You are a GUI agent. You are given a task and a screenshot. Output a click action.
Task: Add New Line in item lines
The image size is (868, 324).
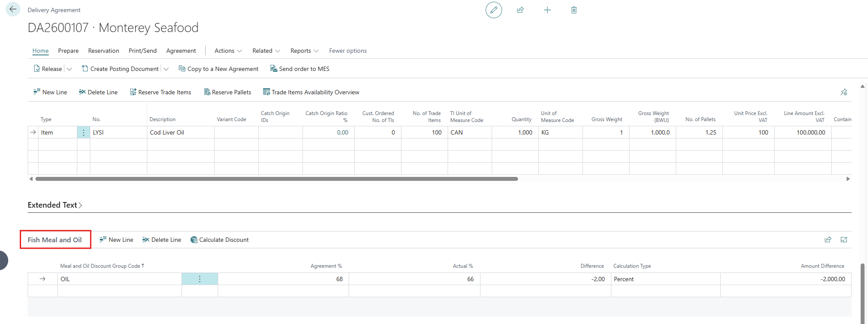pyautogui.click(x=50, y=92)
